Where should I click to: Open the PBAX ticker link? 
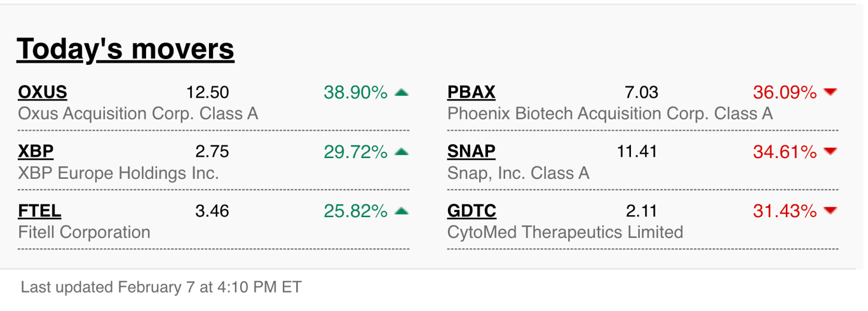coord(471,93)
